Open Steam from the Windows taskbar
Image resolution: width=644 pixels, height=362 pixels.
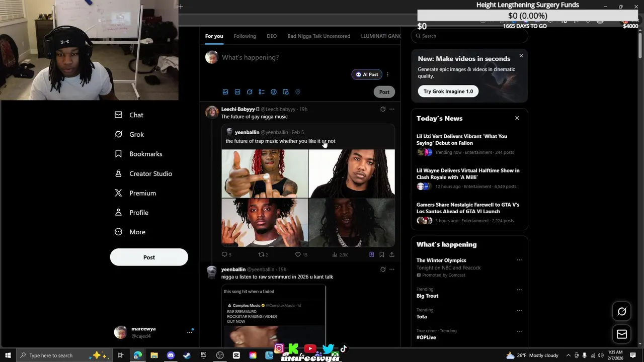pyautogui.click(x=187, y=355)
